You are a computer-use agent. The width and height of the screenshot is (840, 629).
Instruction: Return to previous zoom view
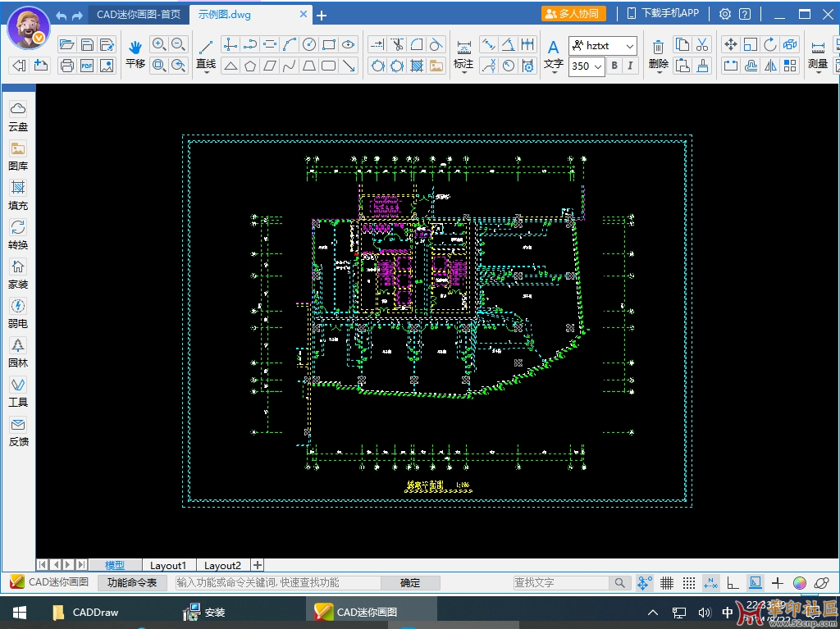point(178,66)
